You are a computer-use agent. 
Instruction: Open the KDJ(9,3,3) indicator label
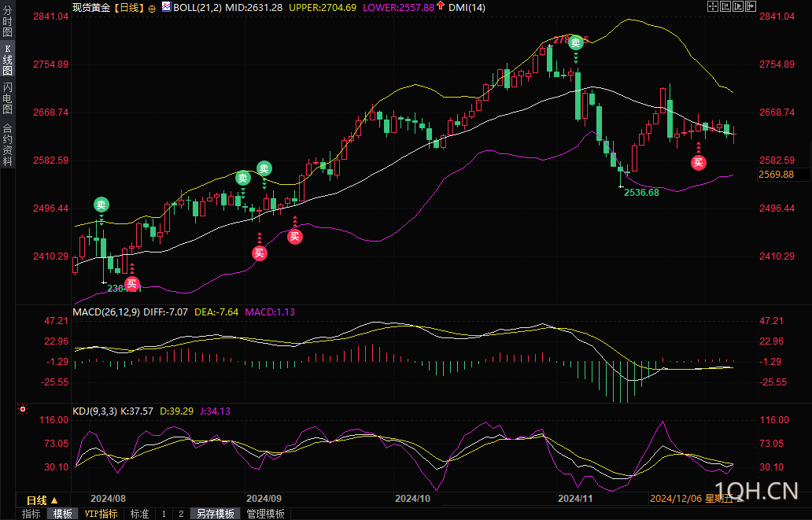(95, 411)
